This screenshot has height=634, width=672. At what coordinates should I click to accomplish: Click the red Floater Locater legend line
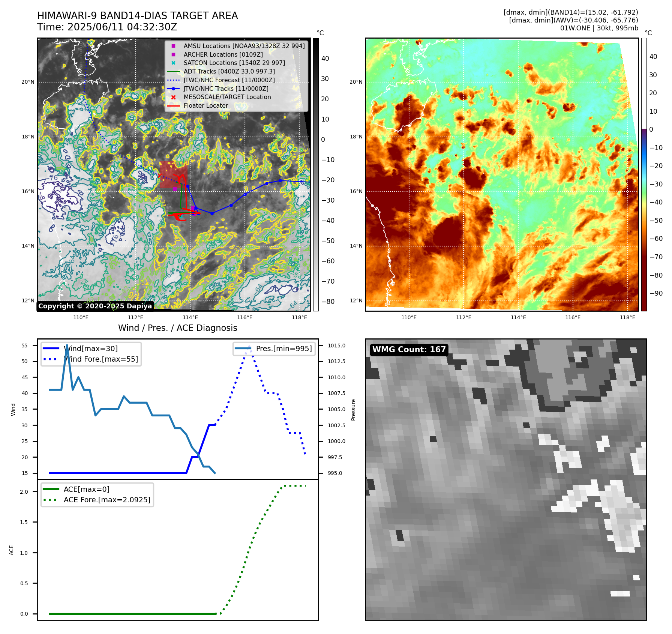173,106
